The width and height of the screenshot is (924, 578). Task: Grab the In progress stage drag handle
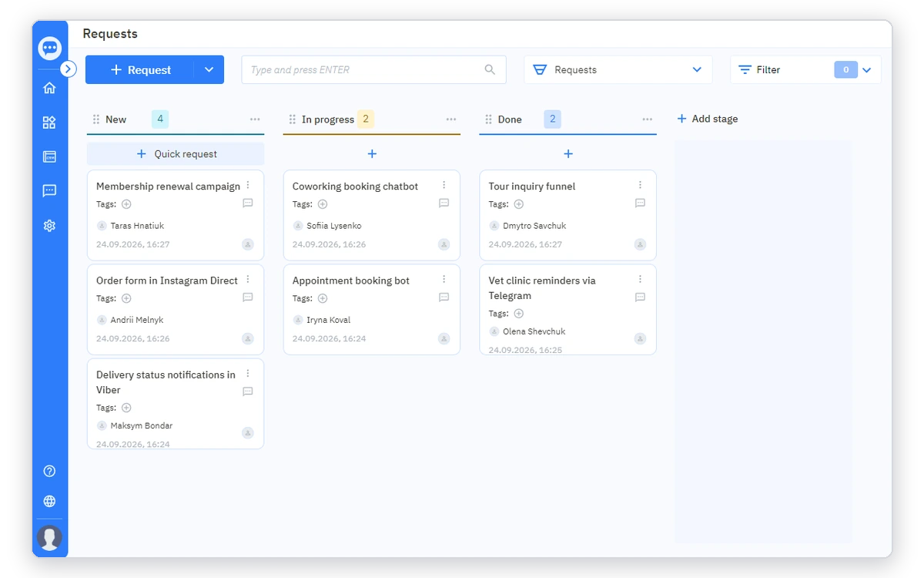coord(293,119)
